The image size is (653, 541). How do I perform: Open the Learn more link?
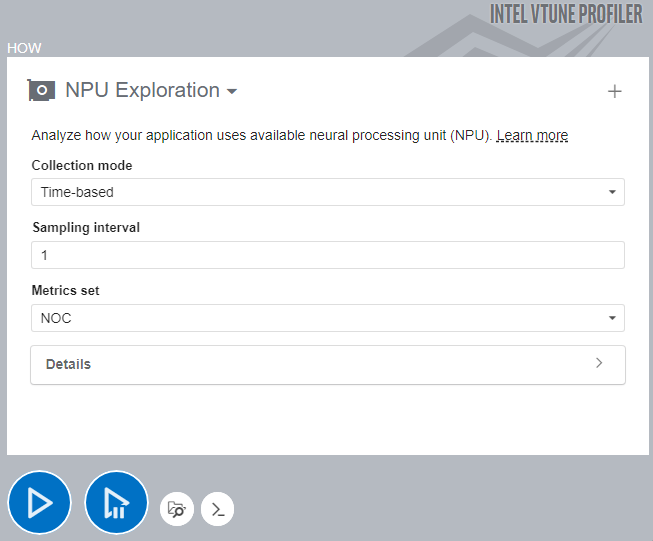coord(532,136)
